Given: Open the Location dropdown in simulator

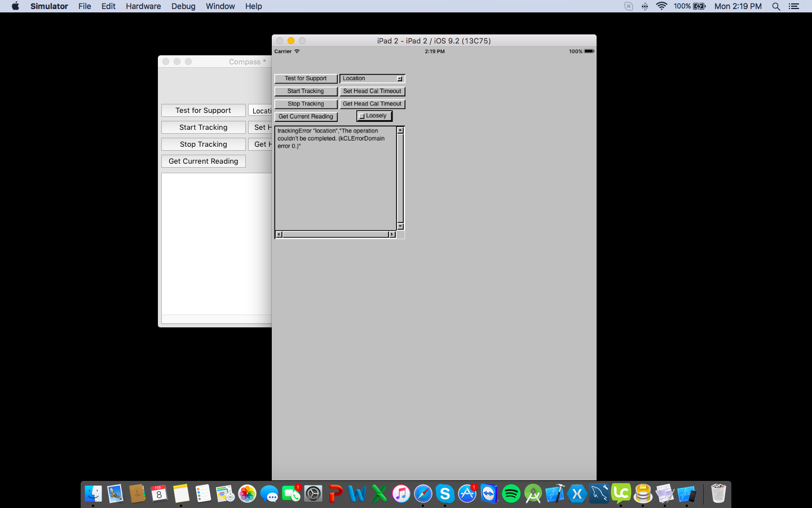Looking at the screenshot, I should tap(372, 78).
